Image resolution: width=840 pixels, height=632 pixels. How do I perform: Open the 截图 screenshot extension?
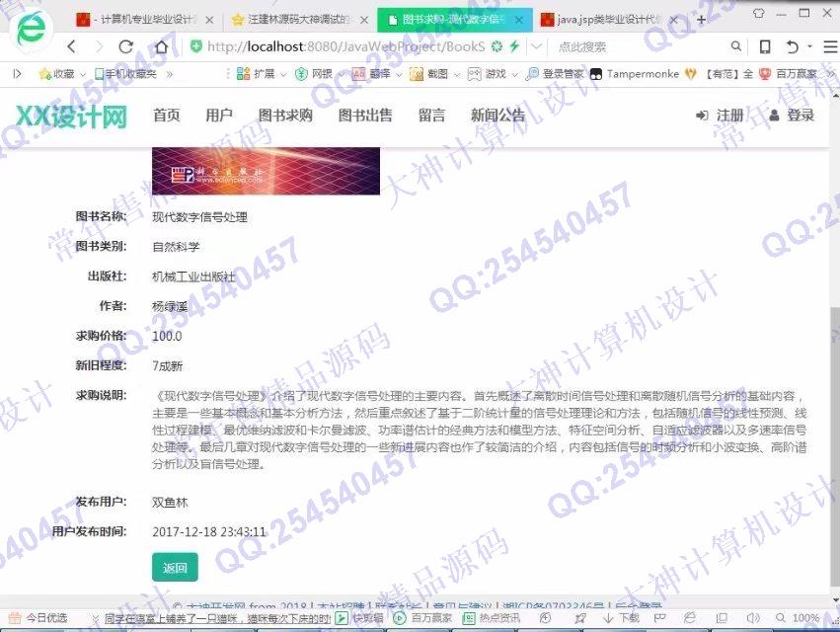[x=429, y=74]
